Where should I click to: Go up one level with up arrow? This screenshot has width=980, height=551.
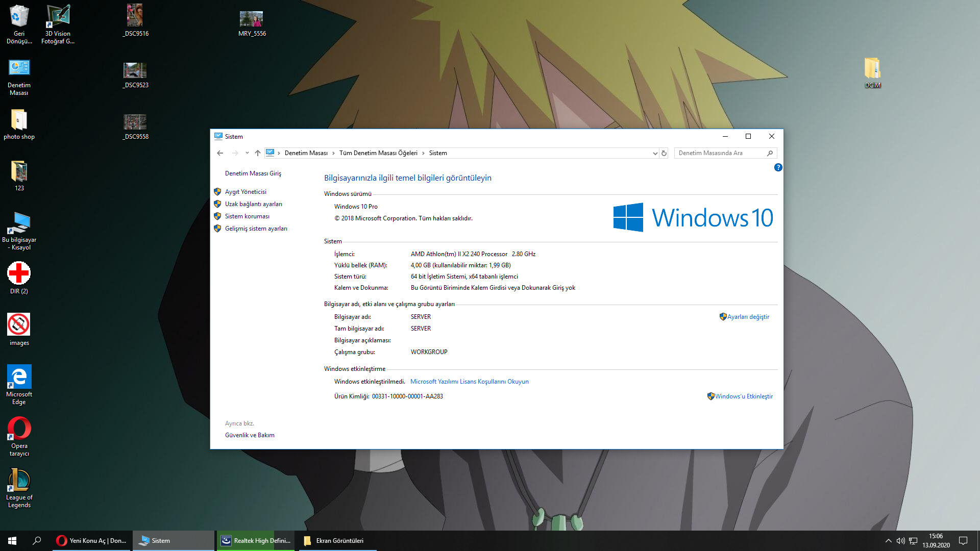point(258,153)
